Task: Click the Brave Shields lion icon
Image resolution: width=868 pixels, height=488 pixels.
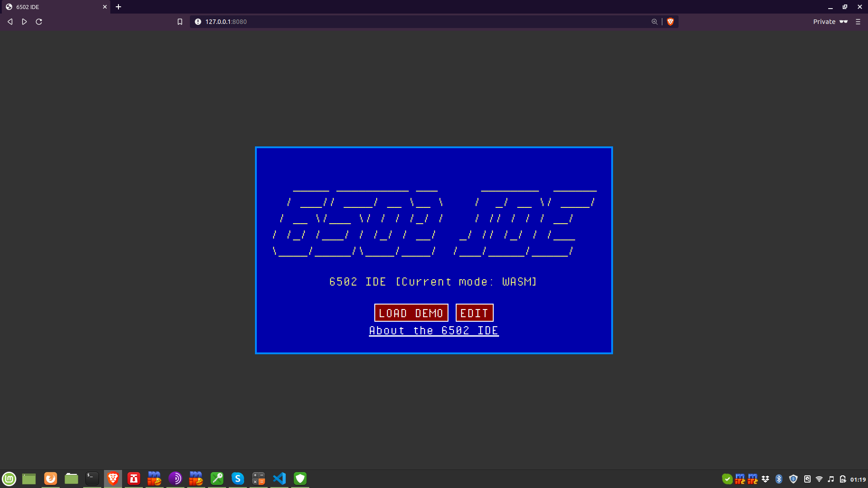Action: pos(670,22)
